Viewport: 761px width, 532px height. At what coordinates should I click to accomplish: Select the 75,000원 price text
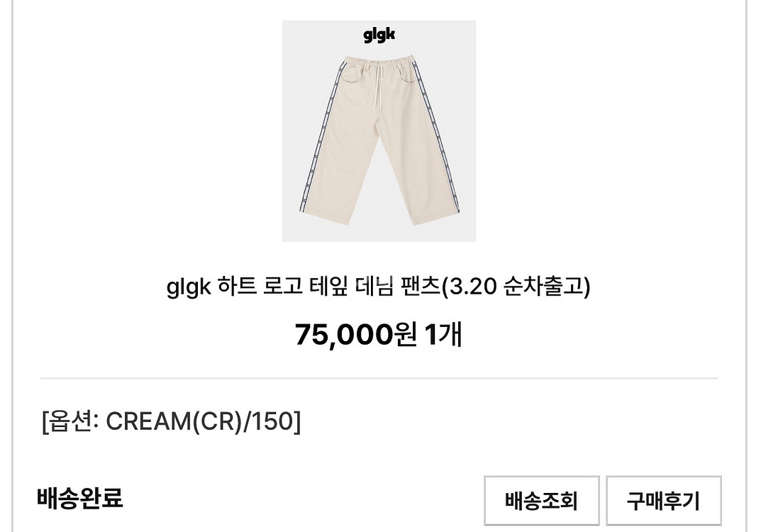coord(356,334)
